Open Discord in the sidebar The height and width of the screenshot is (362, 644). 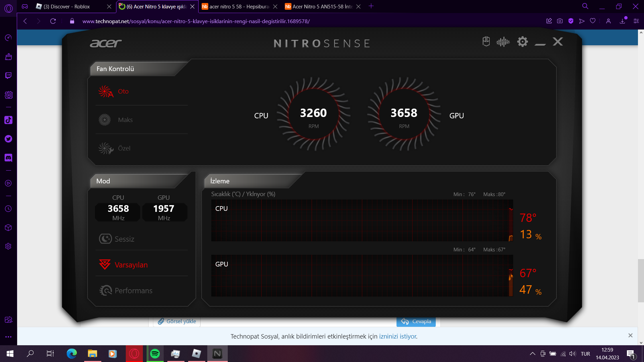(x=8, y=158)
